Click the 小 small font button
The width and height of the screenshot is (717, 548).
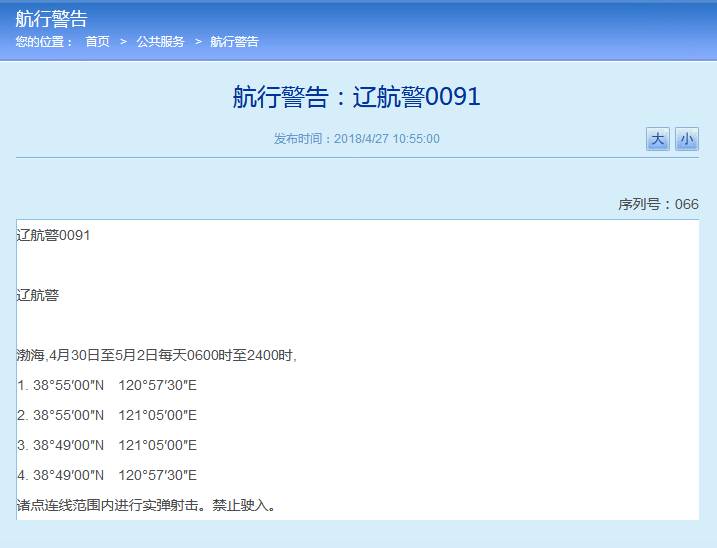(x=687, y=139)
